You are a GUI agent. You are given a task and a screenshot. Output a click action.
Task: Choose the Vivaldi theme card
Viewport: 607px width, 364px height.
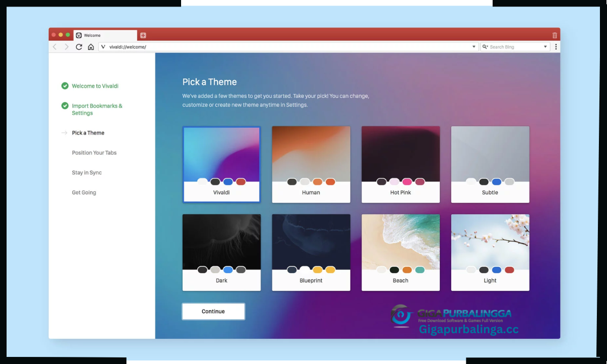(x=222, y=164)
